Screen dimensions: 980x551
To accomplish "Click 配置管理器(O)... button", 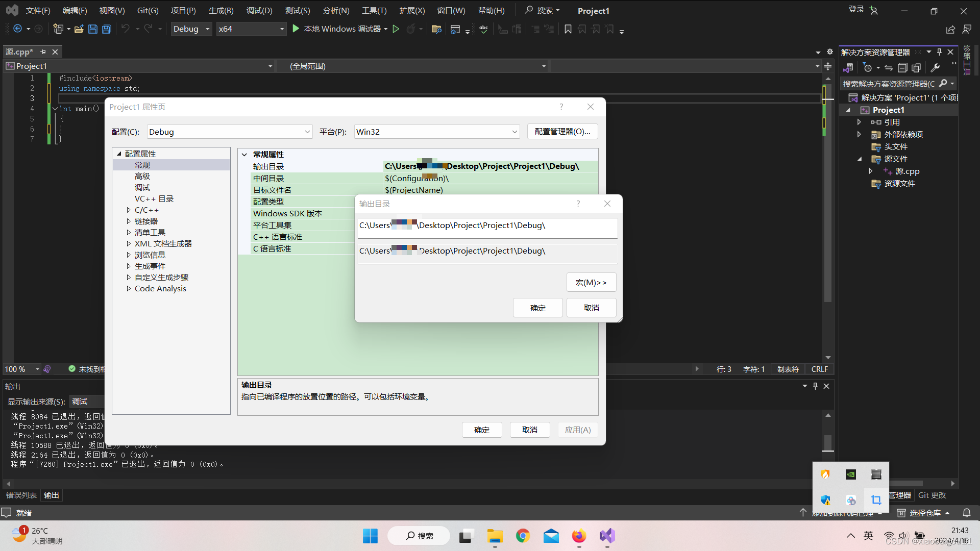I will [562, 132].
